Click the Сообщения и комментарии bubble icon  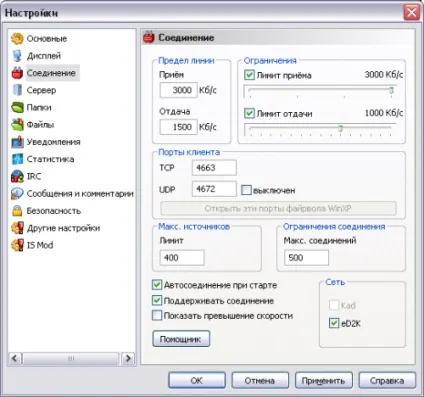pyautogui.click(x=17, y=194)
